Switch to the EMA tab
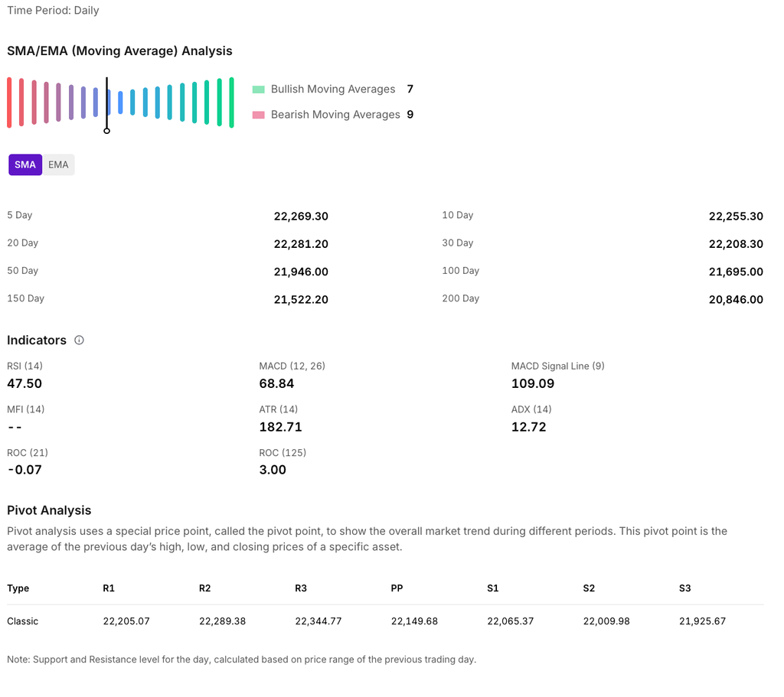The image size is (784, 697). click(58, 164)
